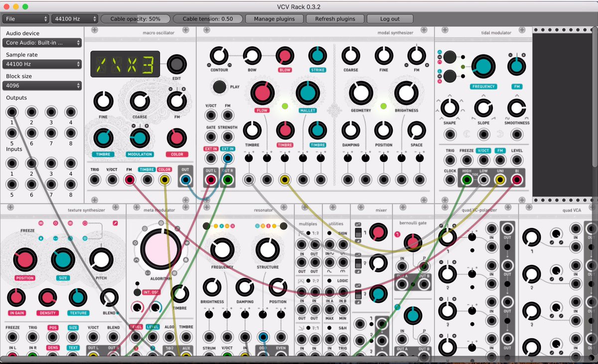Screen dimensions: 598x364
Task: Open the File menu dropdown
Action: point(25,19)
